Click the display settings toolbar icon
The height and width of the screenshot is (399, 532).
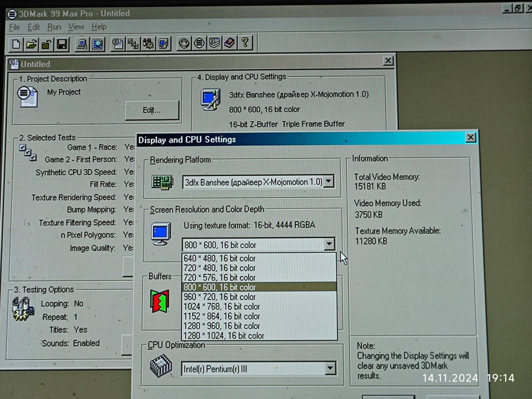coord(163,44)
